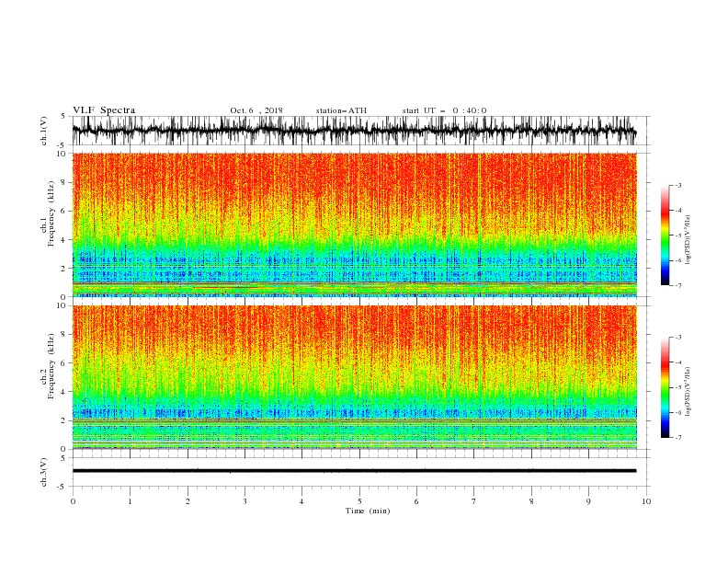
Task: Click the 8 kHz tick on ch.2 frequency axis
Action: click(x=64, y=335)
